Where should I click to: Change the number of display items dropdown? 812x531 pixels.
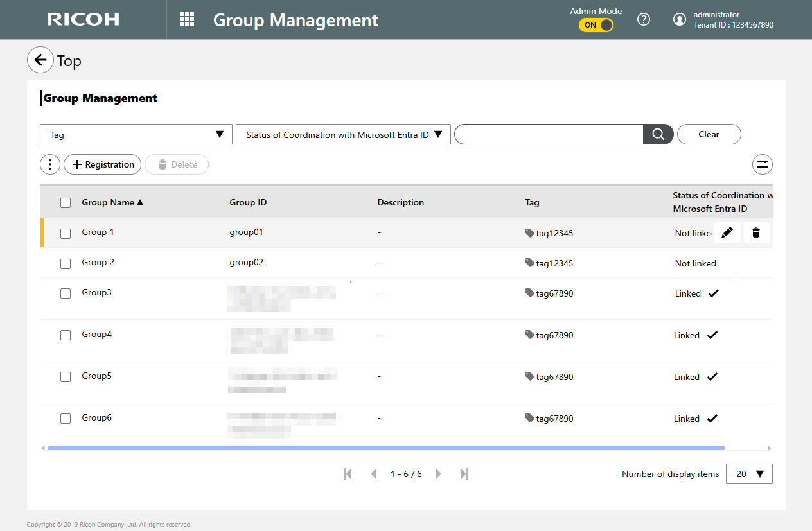tap(749, 474)
